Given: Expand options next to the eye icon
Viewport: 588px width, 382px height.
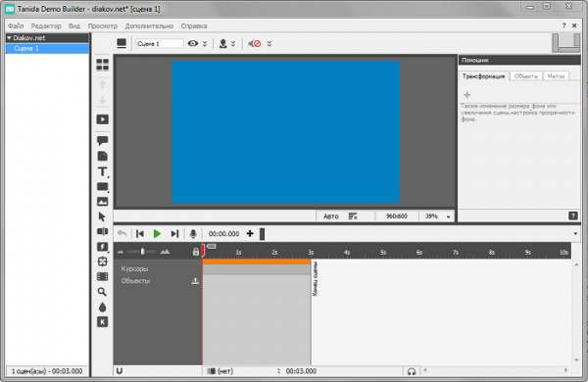Looking at the screenshot, I should point(205,44).
